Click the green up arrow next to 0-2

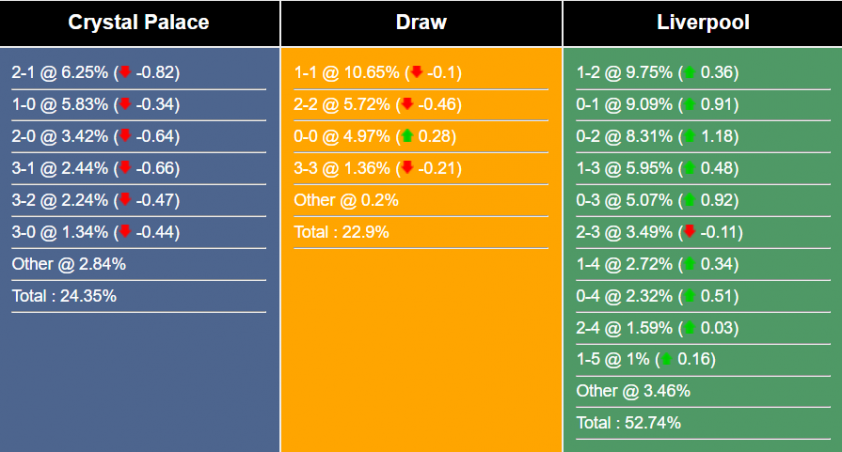coord(688,136)
